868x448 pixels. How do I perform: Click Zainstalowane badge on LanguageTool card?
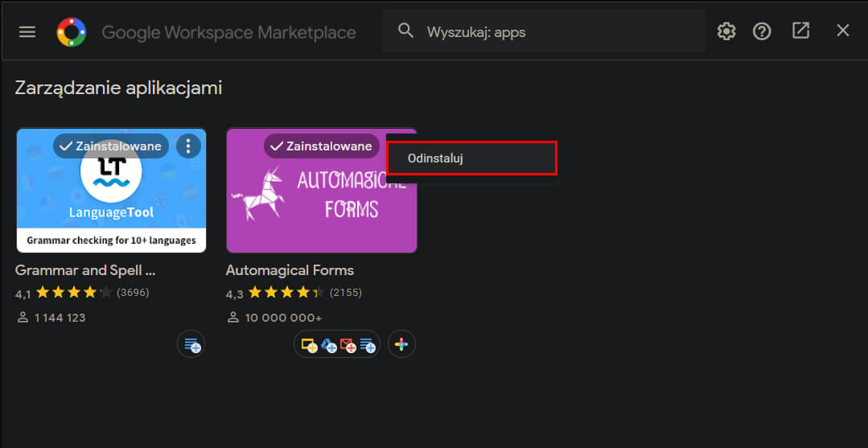(x=111, y=146)
